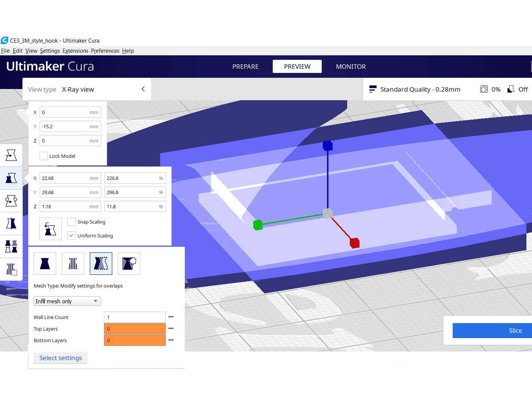Click the red X-axis handle in viewport
This screenshot has width=532, height=399.
pos(355,243)
